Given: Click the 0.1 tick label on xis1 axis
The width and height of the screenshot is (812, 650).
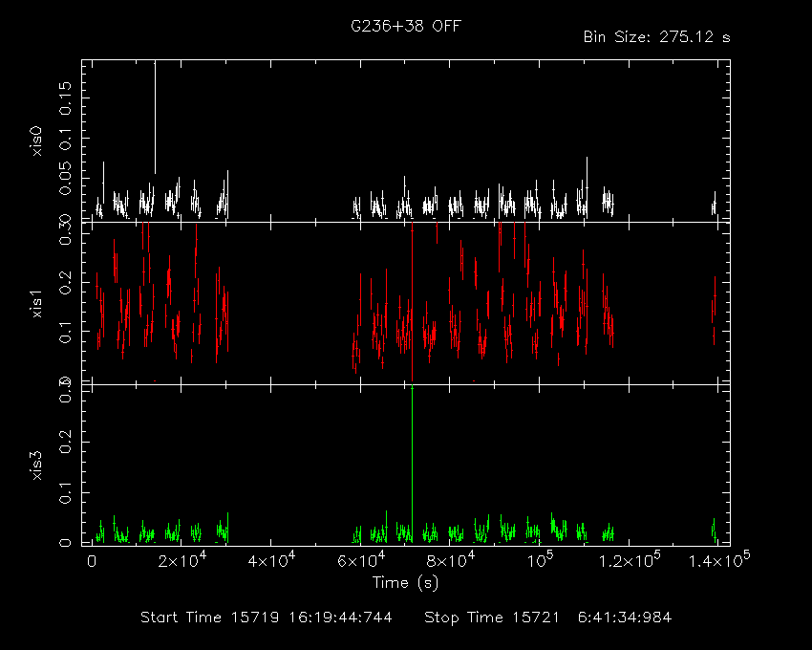Looking at the screenshot, I should (65, 332).
